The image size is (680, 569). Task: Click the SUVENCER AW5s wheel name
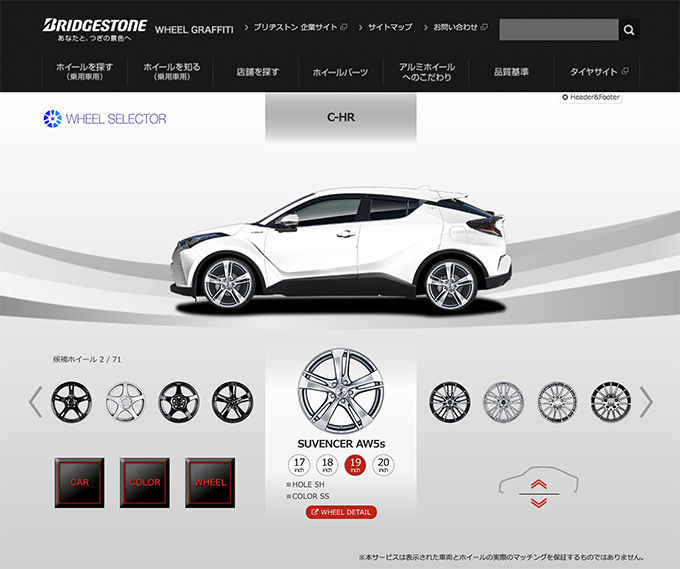[341, 444]
